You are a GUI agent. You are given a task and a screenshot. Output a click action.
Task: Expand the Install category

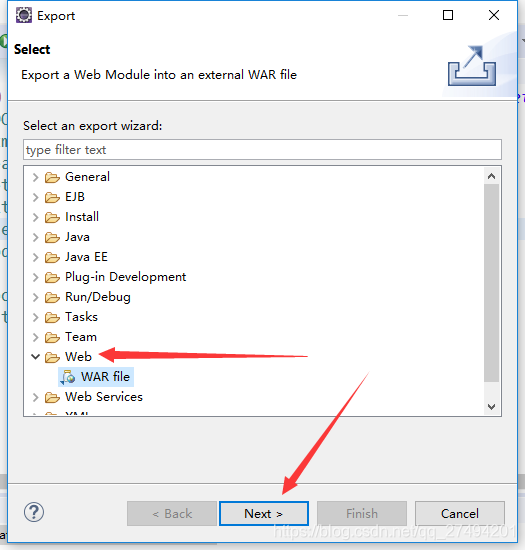35,217
